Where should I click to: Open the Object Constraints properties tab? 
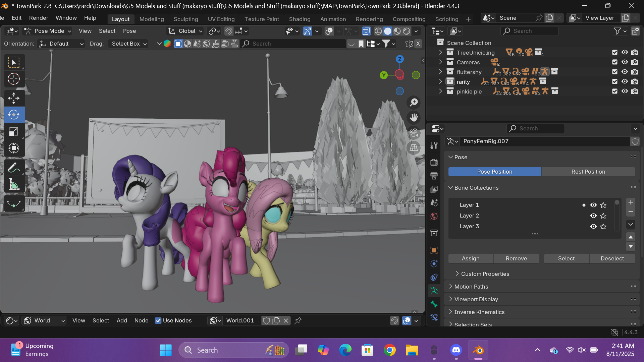click(434, 277)
